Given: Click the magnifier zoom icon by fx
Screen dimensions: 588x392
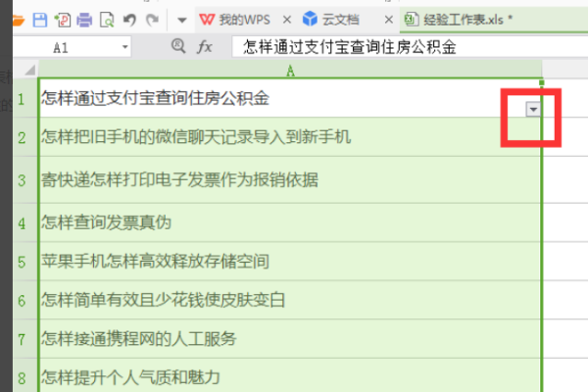Looking at the screenshot, I should 178,46.
